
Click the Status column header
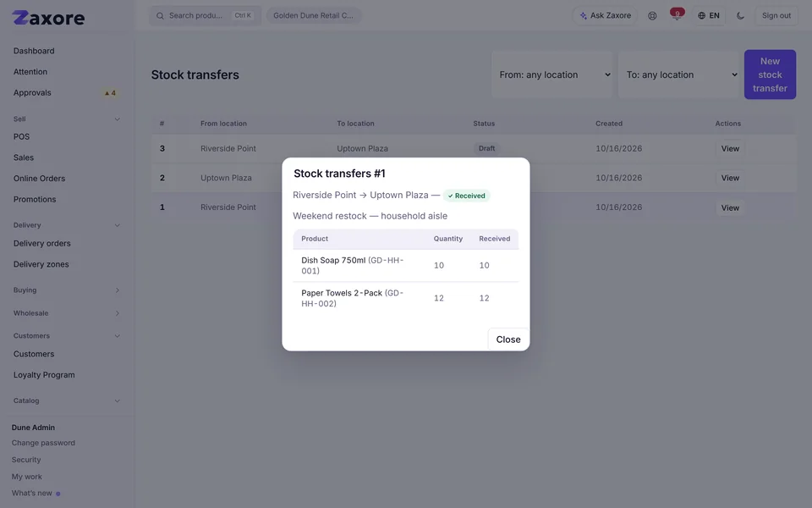[x=484, y=124]
